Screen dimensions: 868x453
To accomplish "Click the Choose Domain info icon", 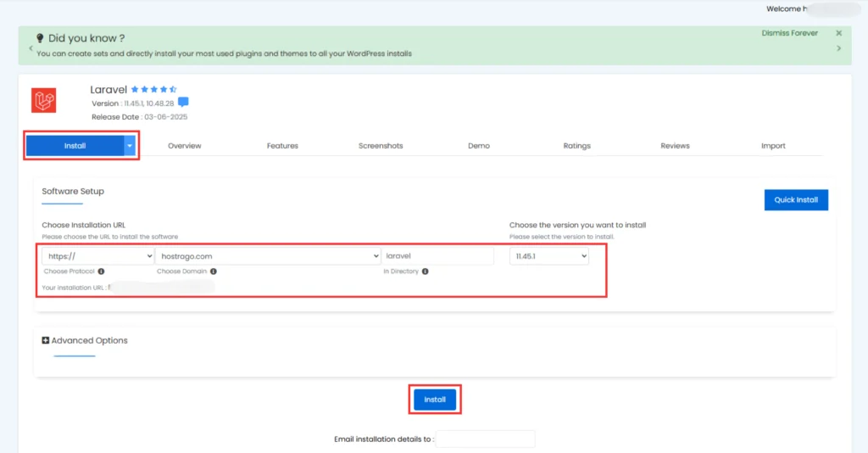I will coord(213,271).
